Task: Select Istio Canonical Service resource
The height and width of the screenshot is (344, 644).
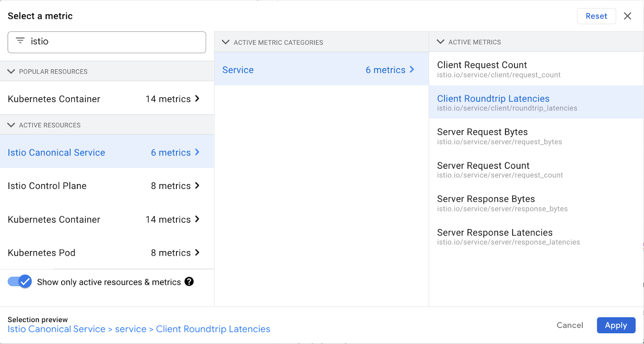Action: [107, 151]
